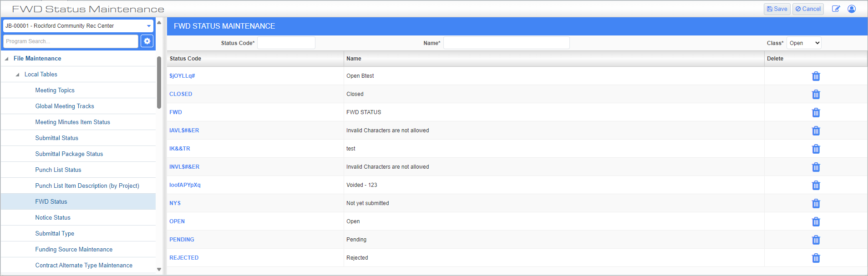Open the program search settings gear
Viewport: 868px width, 276px height.
pyautogui.click(x=147, y=41)
